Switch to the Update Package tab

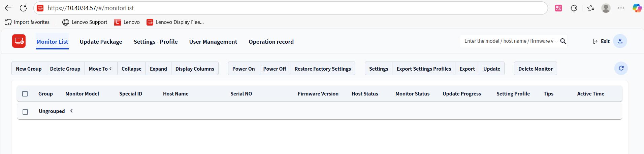101,42
